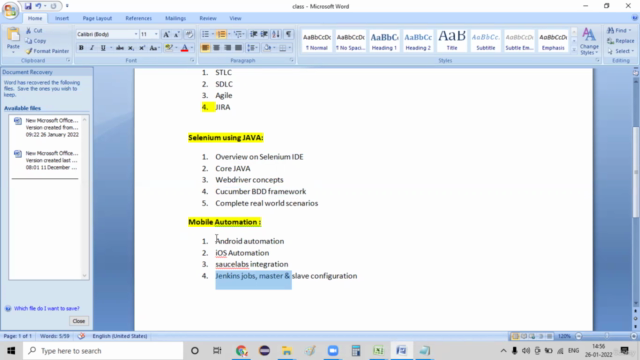
Task: Undo last action in Quick Access toolbar
Action: click(x=38, y=6)
